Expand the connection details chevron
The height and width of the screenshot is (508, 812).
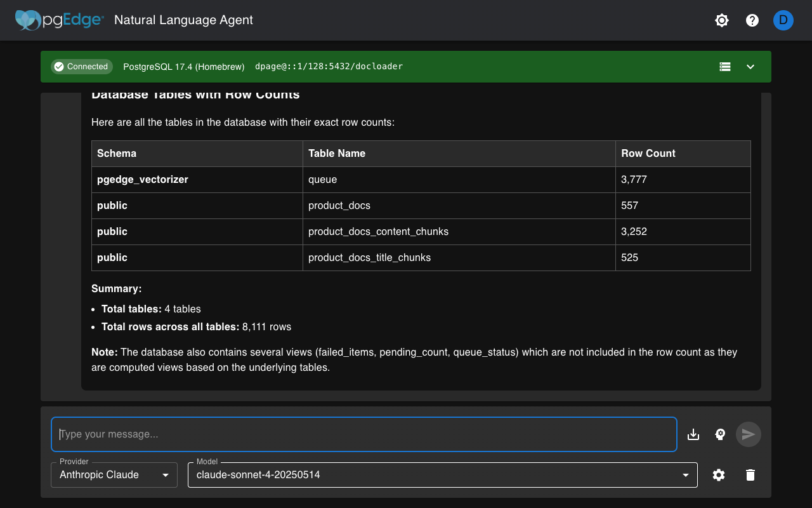coord(750,67)
